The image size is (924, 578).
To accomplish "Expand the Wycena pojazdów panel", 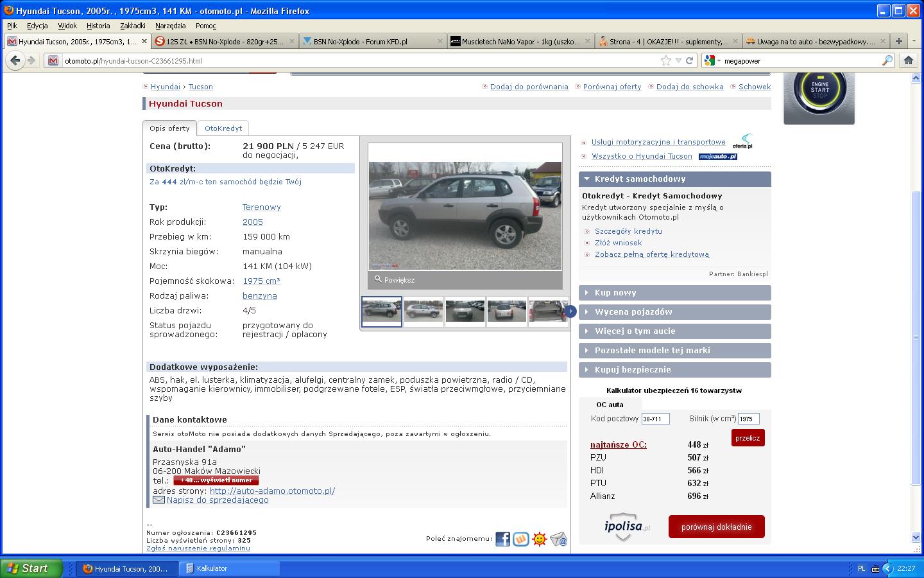I will point(674,312).
